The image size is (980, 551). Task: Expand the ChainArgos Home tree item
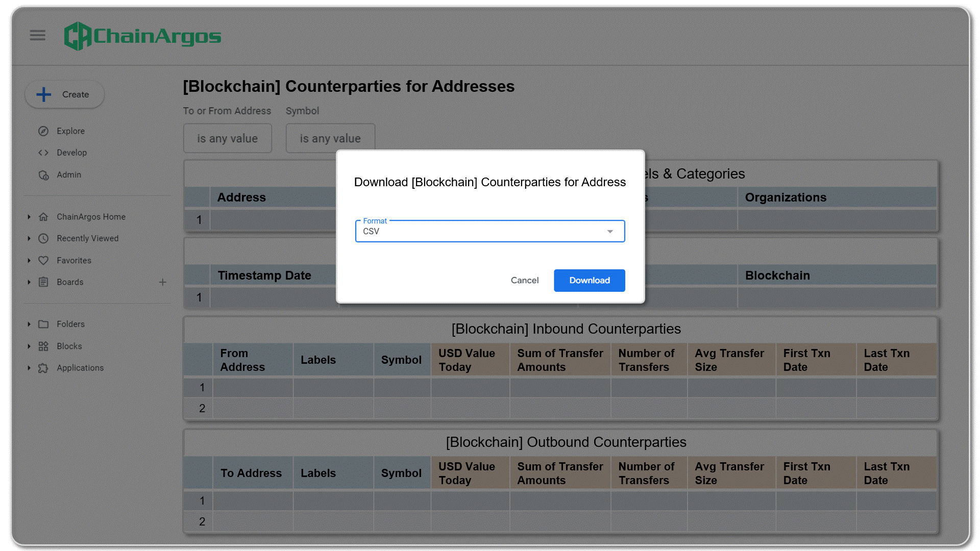click(x=29, y=217)
